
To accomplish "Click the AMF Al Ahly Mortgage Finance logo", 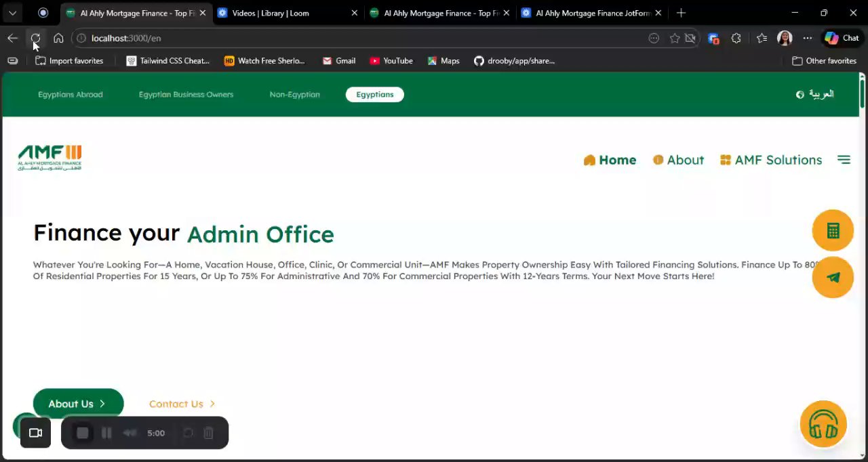I will 50,158.
